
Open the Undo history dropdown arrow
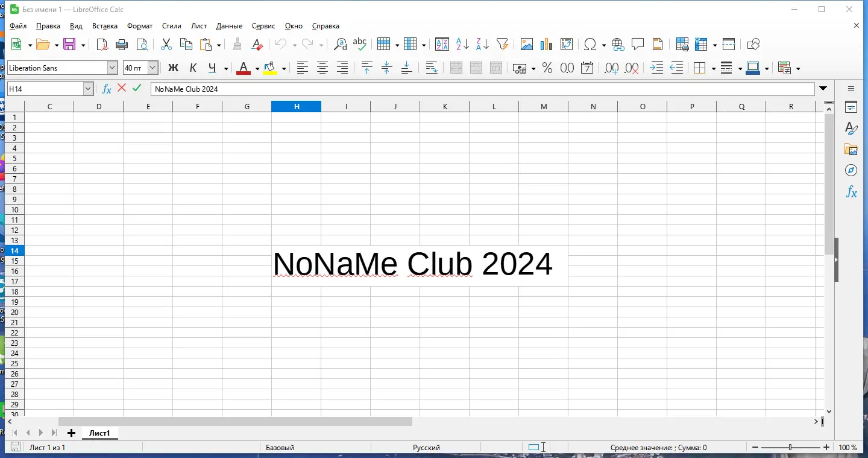294,45
